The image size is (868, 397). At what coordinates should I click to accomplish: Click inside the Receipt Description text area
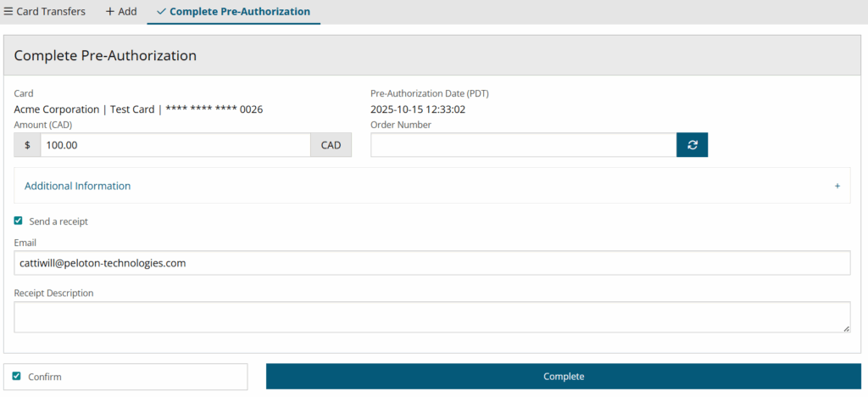pos(431,317)
